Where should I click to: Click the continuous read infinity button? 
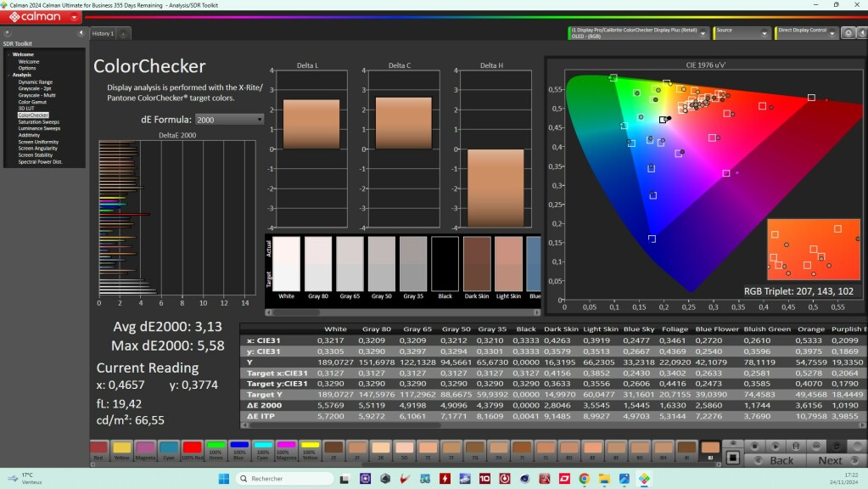[816, 447]
